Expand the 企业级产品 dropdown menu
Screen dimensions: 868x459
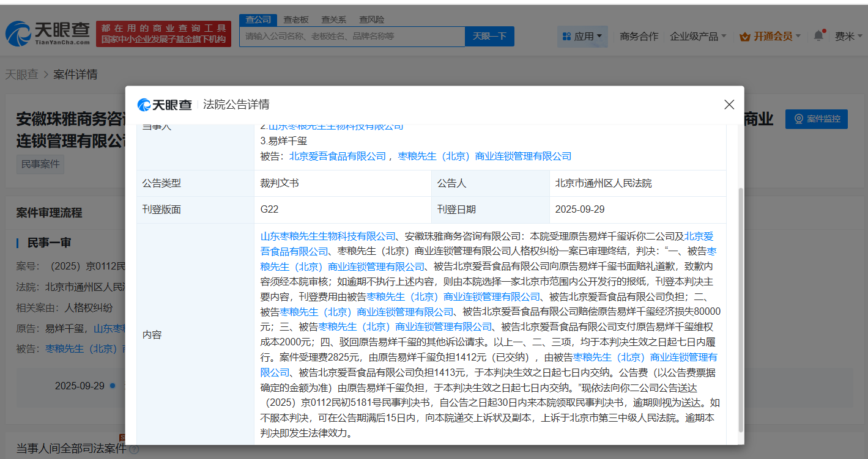pos(698,37)
